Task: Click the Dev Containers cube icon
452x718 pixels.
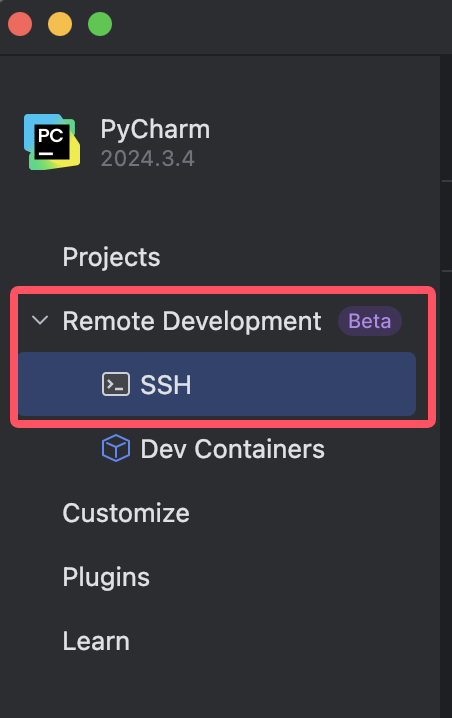Action: [115, 448]
